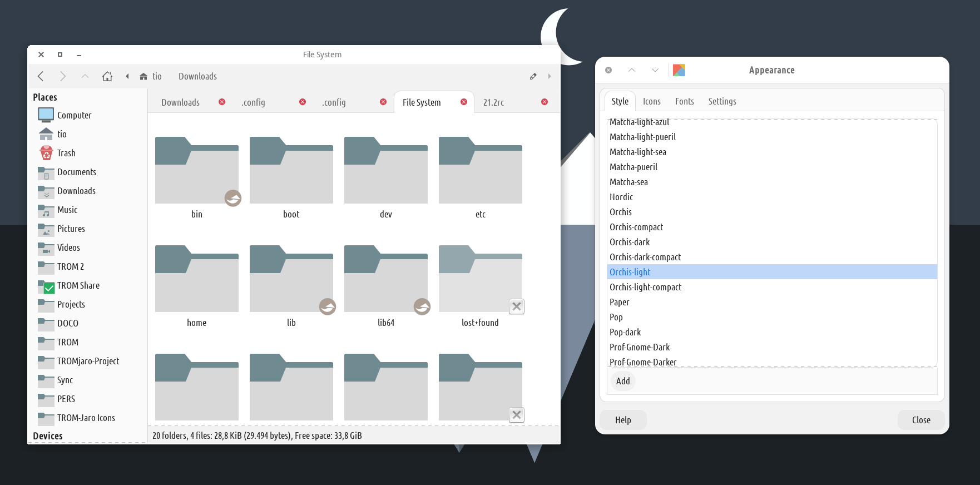Select TROM Share in sidebar
This screenshot has width=980, height=485.
click(78, 285)
